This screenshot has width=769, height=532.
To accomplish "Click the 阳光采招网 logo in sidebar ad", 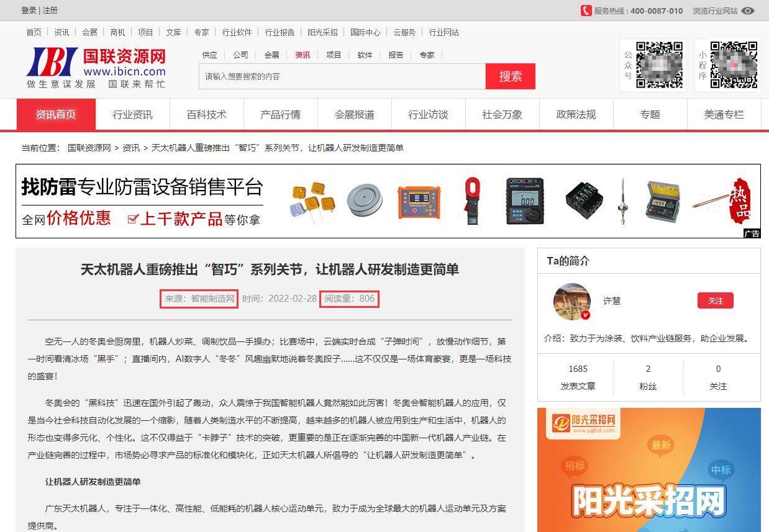I will 584,424.
